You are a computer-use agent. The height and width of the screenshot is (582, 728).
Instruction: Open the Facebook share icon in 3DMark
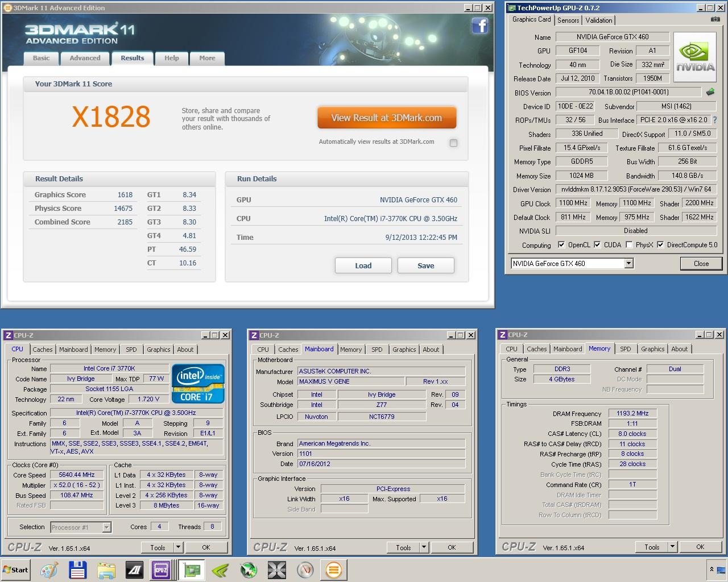(480, 26)
